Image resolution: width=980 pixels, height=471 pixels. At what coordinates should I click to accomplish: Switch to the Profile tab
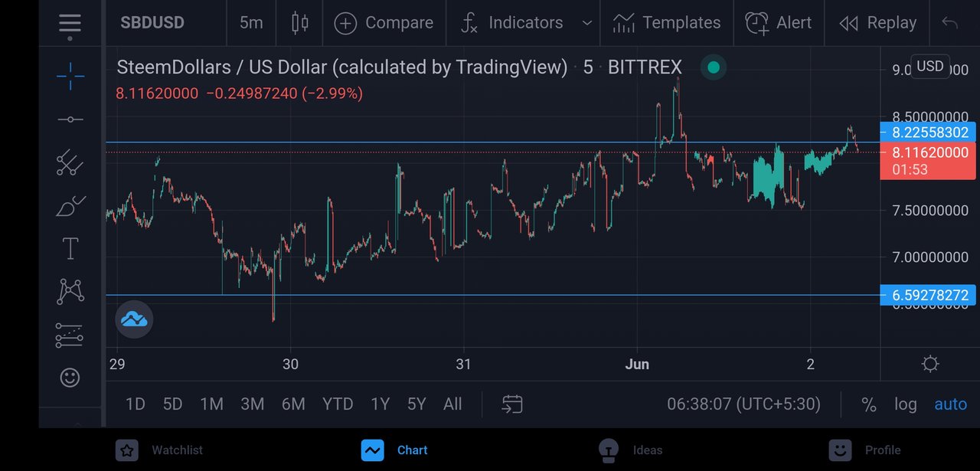tap(865, 450)
